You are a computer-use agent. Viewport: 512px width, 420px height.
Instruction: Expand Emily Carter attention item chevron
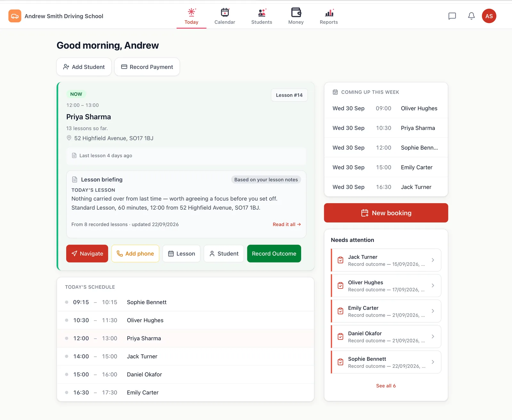(433, 311)
